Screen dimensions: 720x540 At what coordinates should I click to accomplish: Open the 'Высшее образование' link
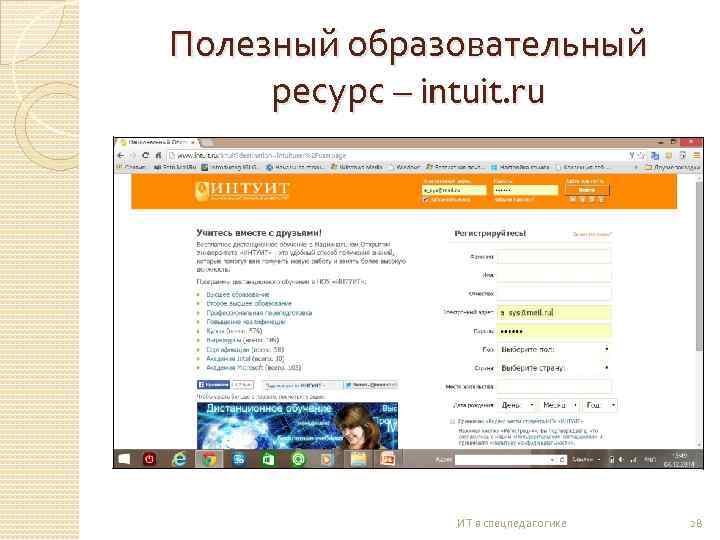(237, 294)
